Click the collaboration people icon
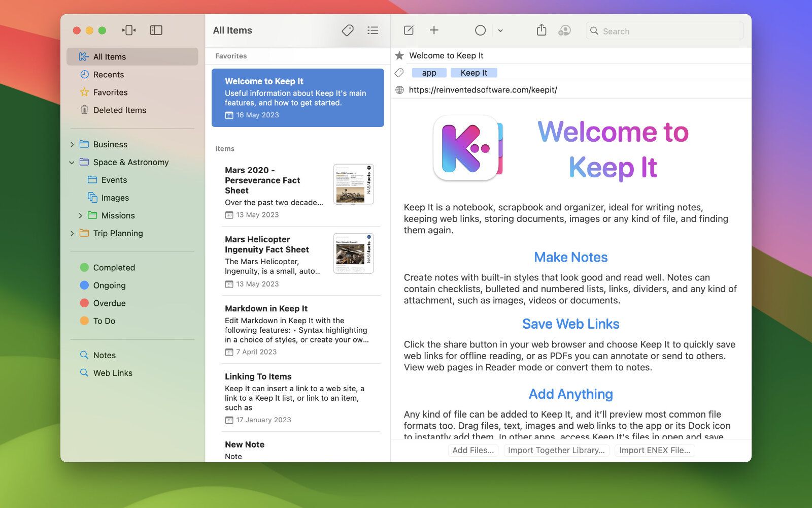The height and width of the screenshot is (508, 812). 564,30
